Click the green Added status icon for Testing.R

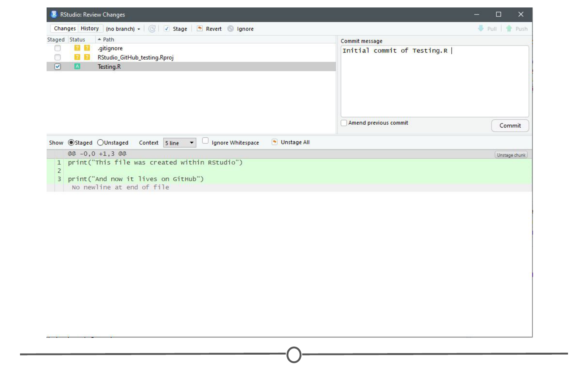coord(77,67)
